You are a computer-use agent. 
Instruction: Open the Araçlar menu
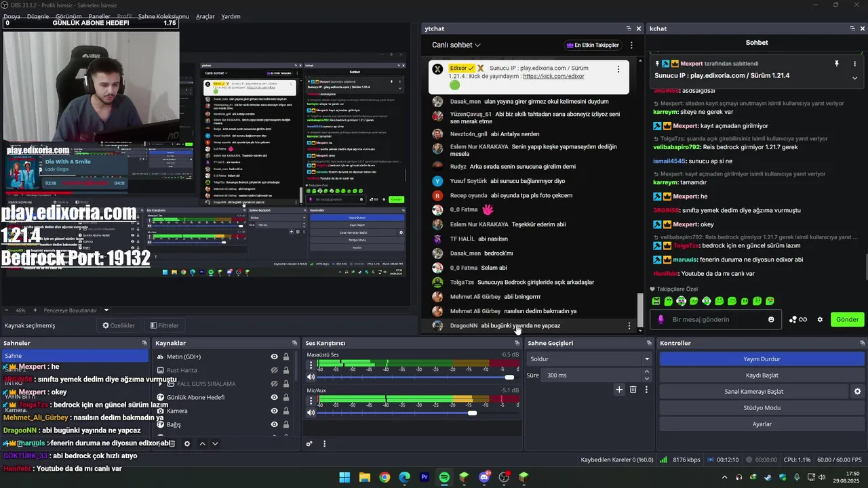point(205,16)
